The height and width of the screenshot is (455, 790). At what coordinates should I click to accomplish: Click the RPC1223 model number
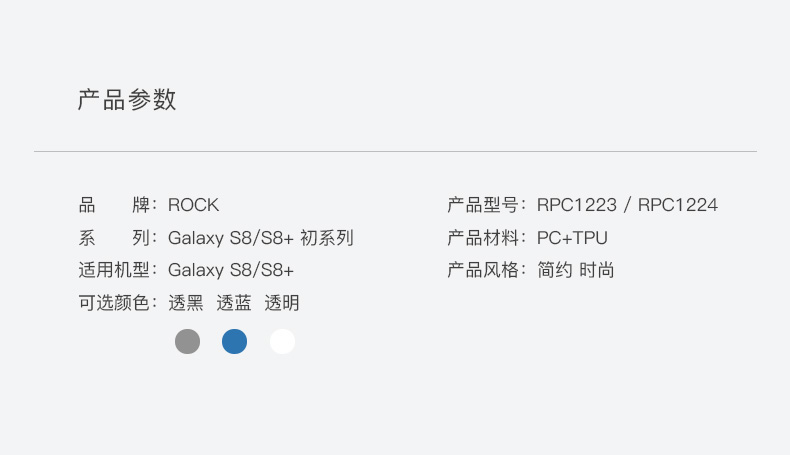click(576, 205)
